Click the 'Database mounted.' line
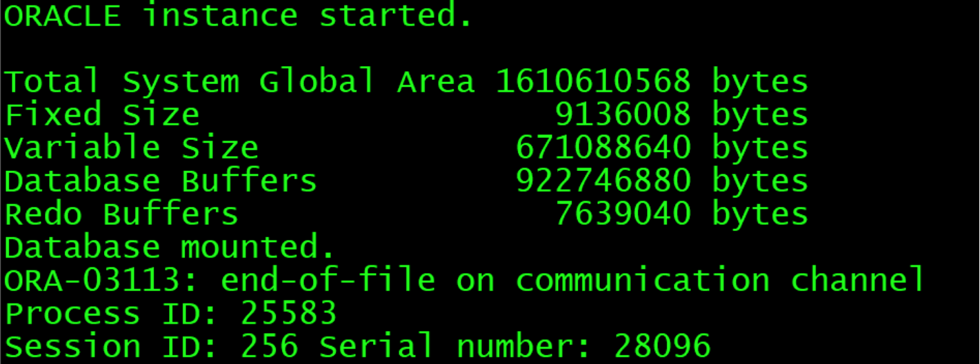The width and height of the screenshot is (980, 364). [x=170, y=247]
